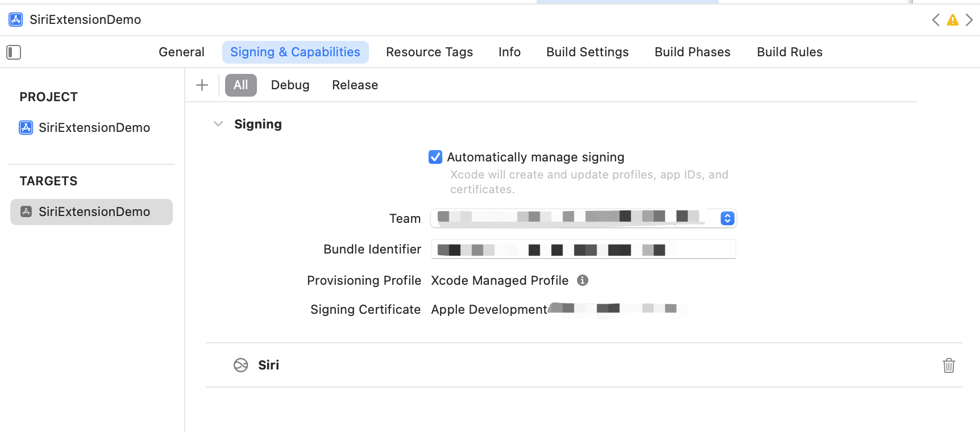The image size is (980, 432).
Task: Go forward with the right chevron arrow
Action: click(969, 20)
